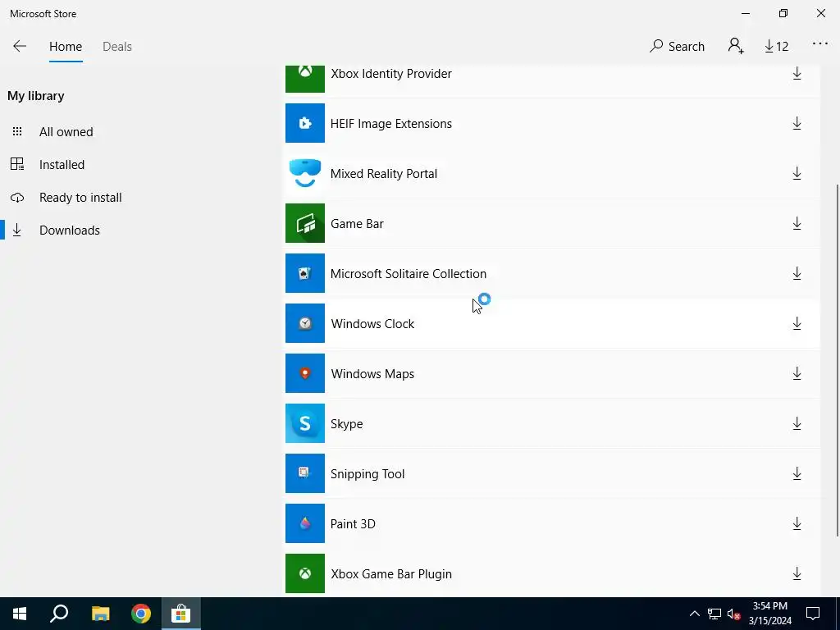
Task: Click the Game Bar app icon
Action: point(305,223)
